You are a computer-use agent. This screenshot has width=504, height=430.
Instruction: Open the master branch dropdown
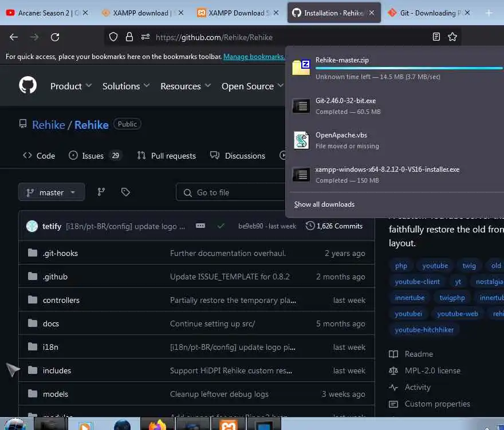(x=52, y=192)
